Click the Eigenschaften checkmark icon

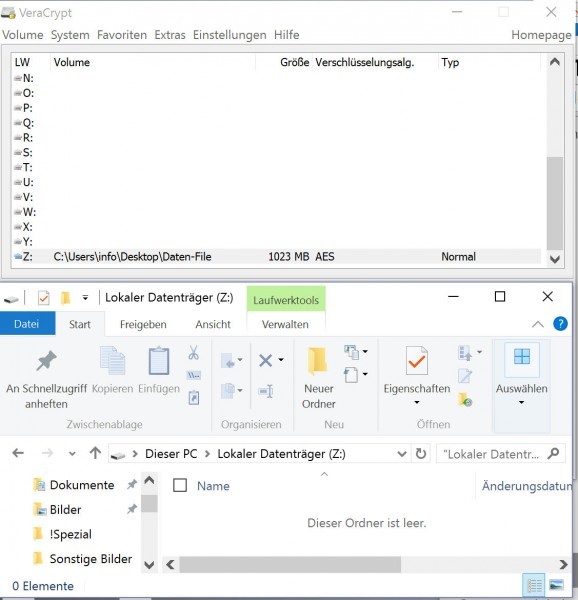(417, 360)
